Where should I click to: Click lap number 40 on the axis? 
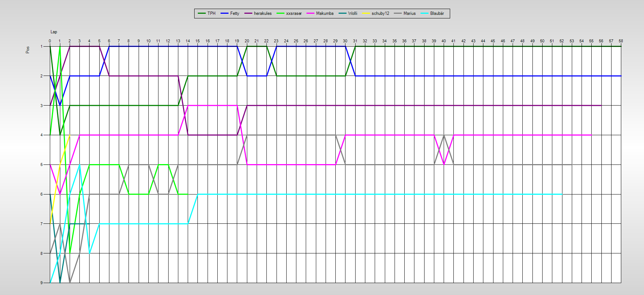pos(444,41)
